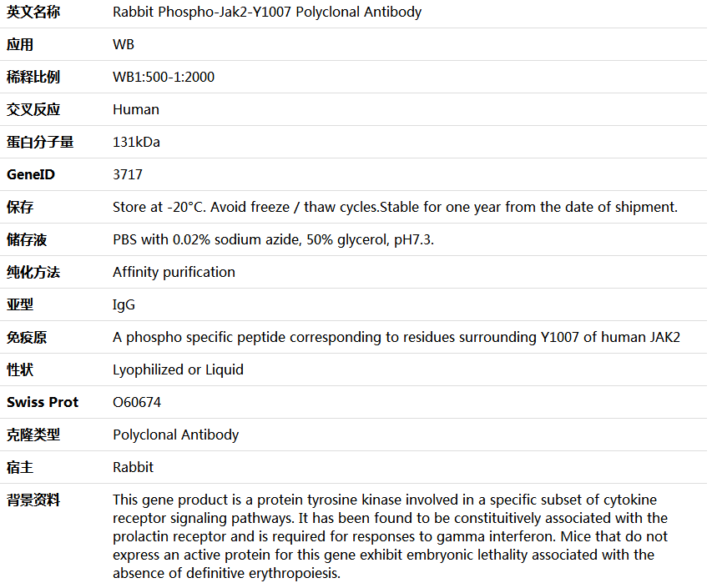Click the 背景资料 row label
The height and width of the screenshot is (588, 712).
[x=33, y=500]
